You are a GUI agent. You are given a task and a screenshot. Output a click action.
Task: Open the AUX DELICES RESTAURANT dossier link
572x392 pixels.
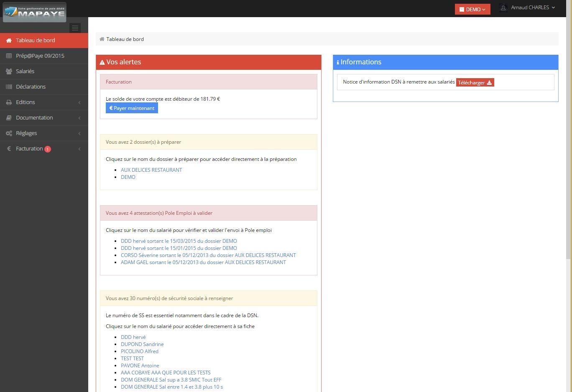click(151, 170)
